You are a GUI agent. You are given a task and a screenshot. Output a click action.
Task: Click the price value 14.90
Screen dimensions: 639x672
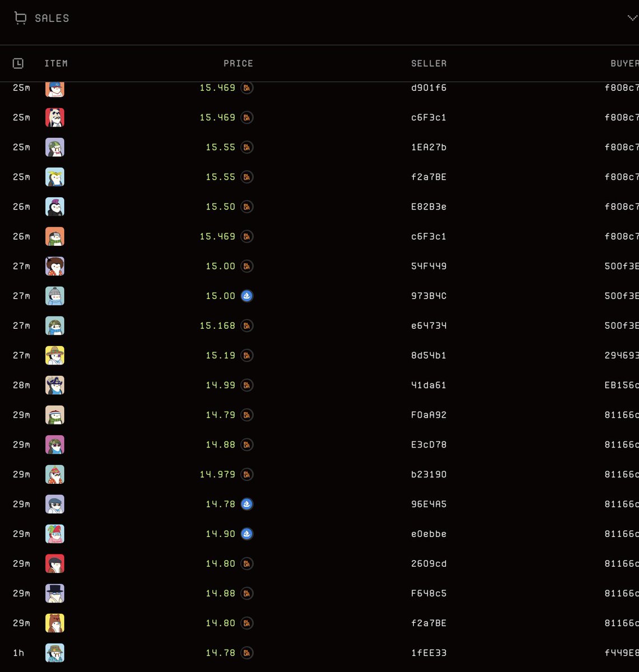pos(221,534)
